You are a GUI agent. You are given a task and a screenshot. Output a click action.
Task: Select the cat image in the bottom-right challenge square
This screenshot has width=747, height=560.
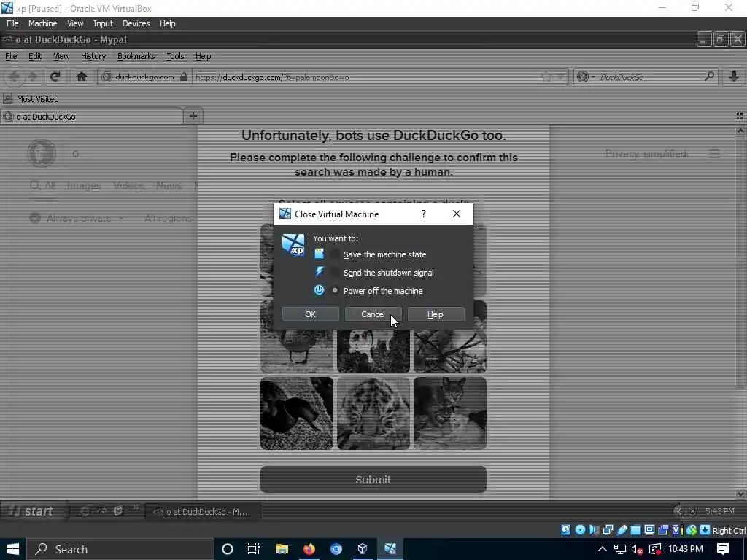449,413
